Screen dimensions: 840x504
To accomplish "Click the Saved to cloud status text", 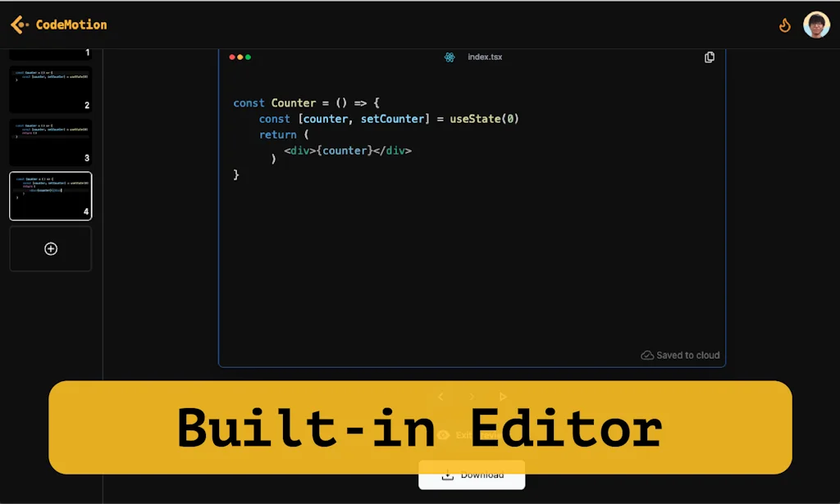I will [687, 355].
